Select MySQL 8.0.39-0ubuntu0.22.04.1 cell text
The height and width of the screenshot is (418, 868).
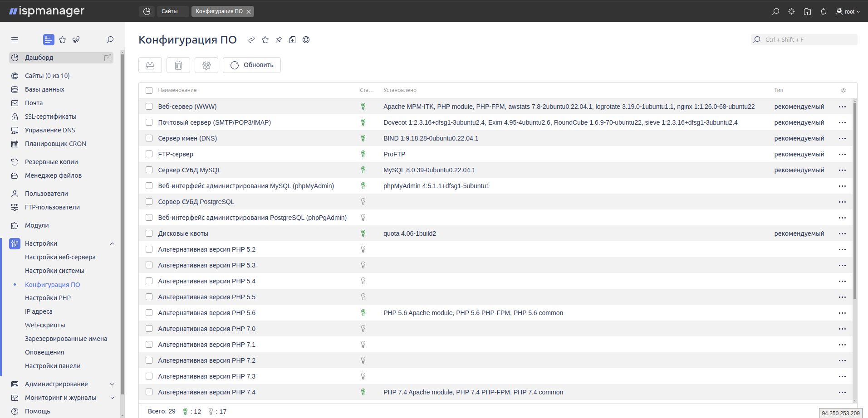click(x=429, y=170)
